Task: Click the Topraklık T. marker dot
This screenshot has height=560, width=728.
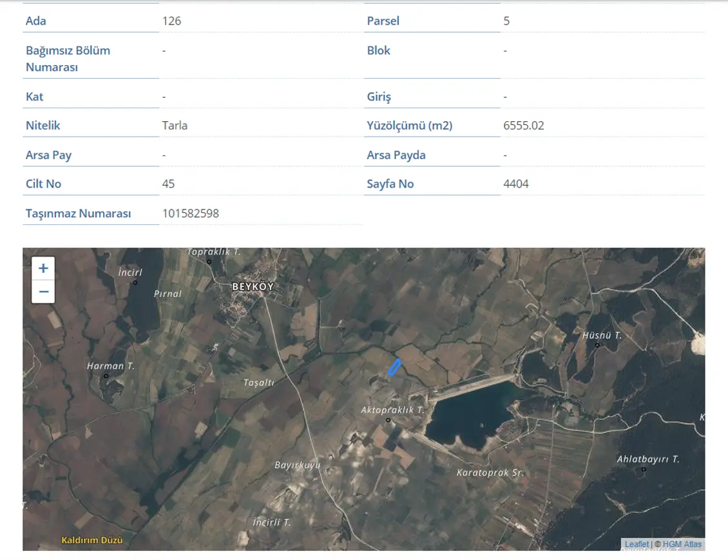Action: point(209,262)
